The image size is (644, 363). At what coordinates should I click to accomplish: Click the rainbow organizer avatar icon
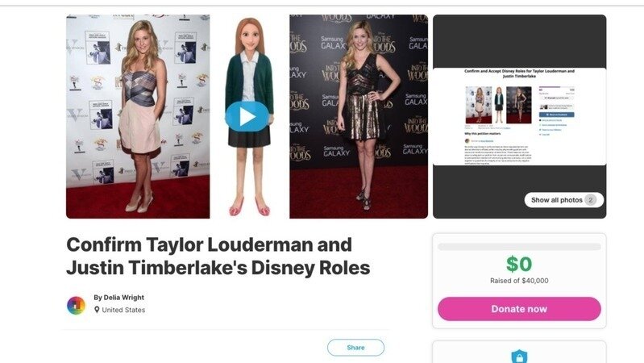[x=76, y=305]
